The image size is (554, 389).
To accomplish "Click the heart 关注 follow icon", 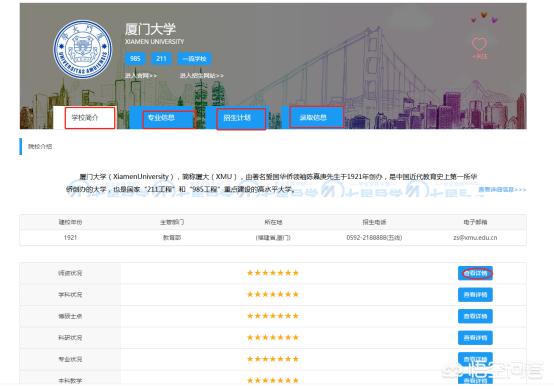I will (x=479, y=48).
